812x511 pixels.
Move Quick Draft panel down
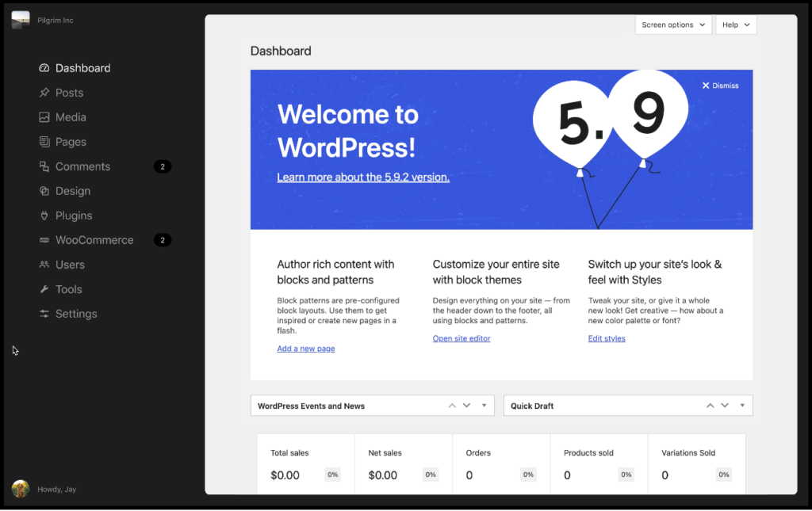[x=725, y=406]
